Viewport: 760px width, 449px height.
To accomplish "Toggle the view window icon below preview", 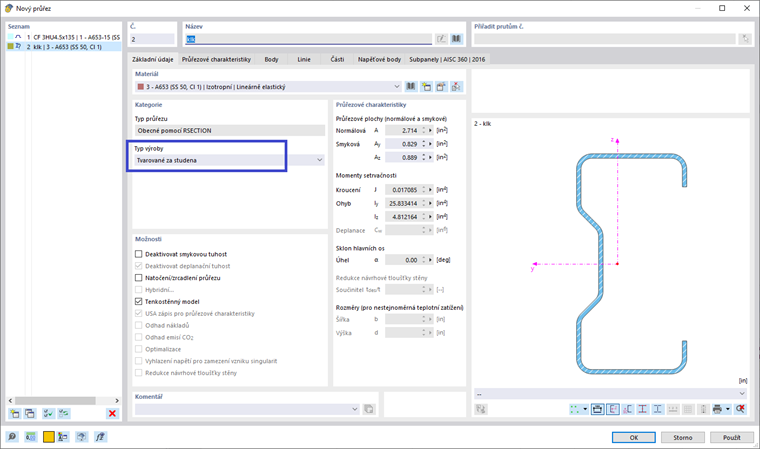I will click(x=598, y=409).
